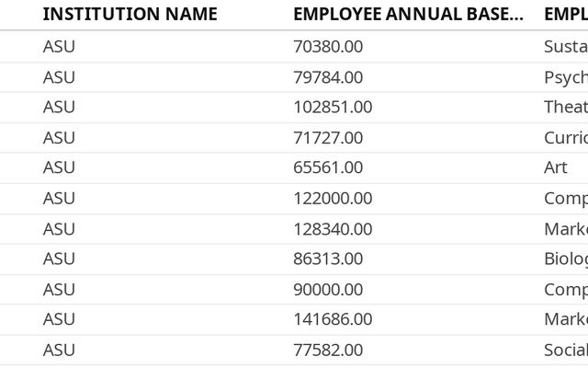Select the 65561.00 cell

pos(328,167)
